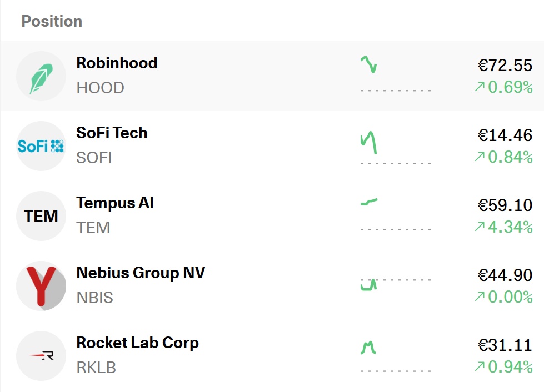Select the Position column header

[52, 21]
